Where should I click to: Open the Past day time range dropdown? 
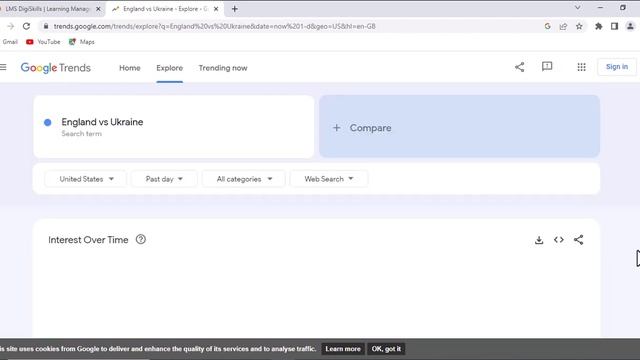pos(164,179)
